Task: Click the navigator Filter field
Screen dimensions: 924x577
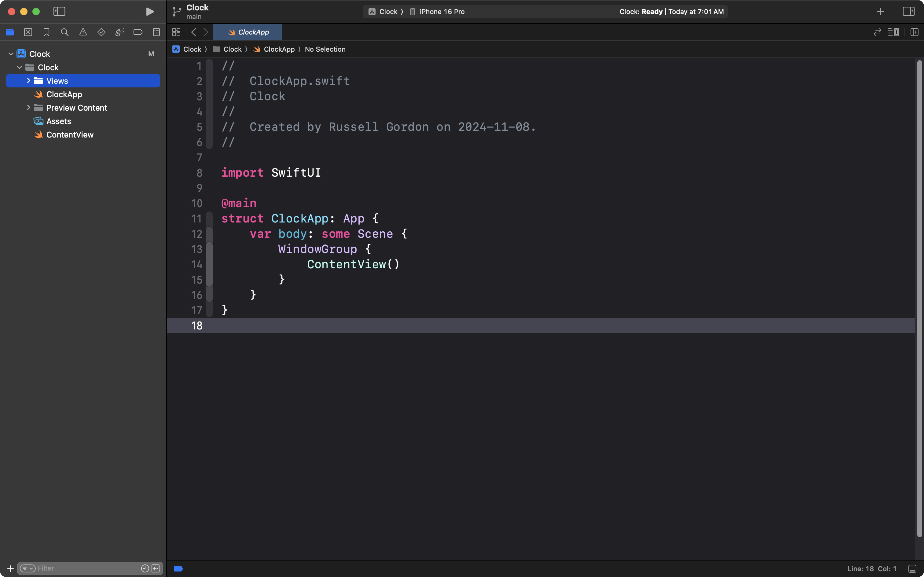Action: (x=88, y=568)
